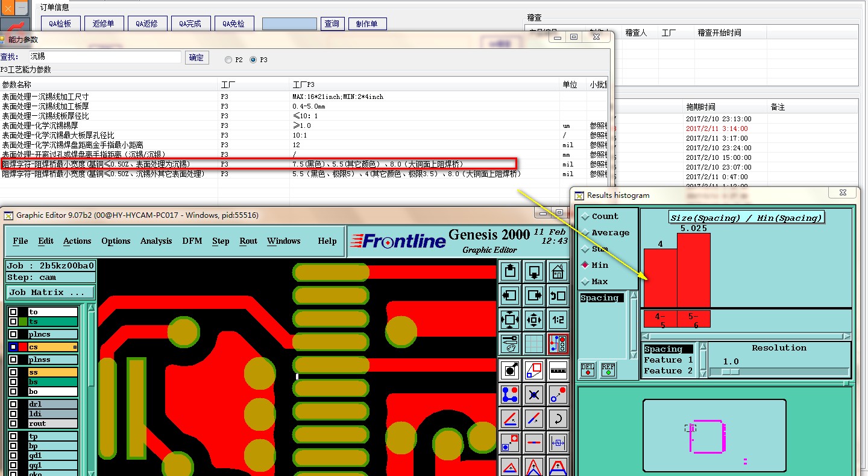Screen dimensions: 868x476
Task: Select the Average histogram option
Action: (x=585, y=233)
